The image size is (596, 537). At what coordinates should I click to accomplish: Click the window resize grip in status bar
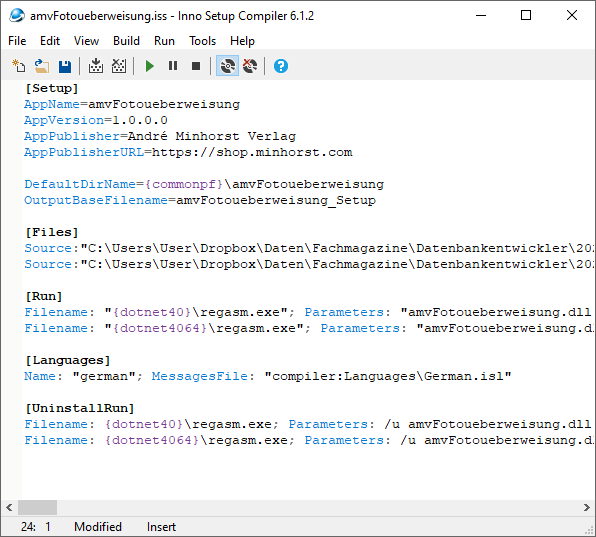[590, 530]
